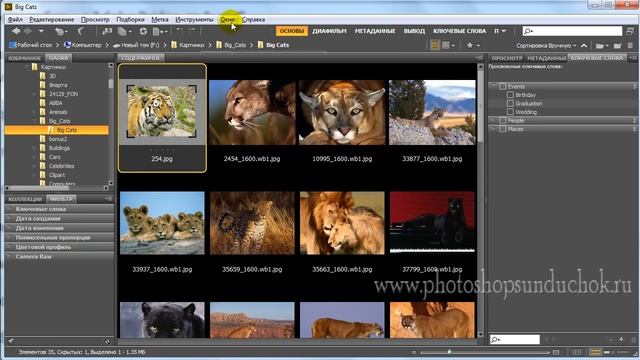640x360 pixels.
Task: Switch to ДИАФИЛЬМ workspace
Action: tap(329, 31)
